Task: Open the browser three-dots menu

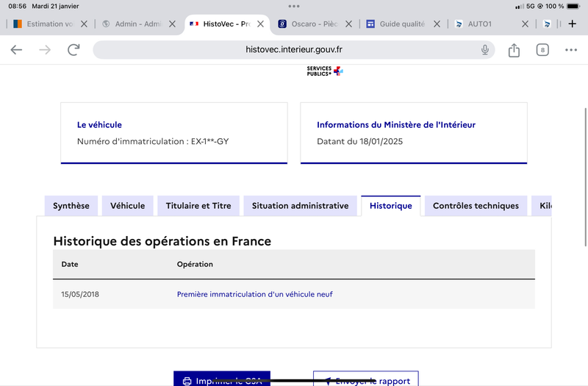Action: (571, 50)
